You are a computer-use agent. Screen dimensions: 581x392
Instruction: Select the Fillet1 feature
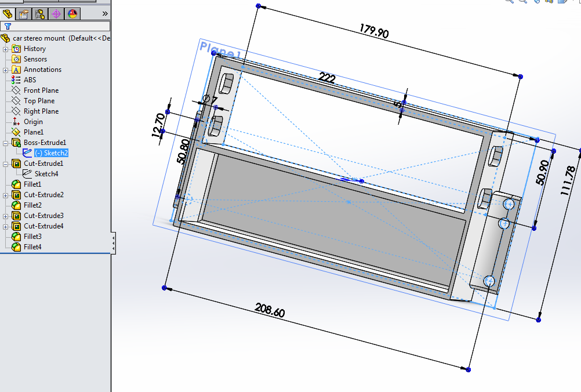click(32, 184)
